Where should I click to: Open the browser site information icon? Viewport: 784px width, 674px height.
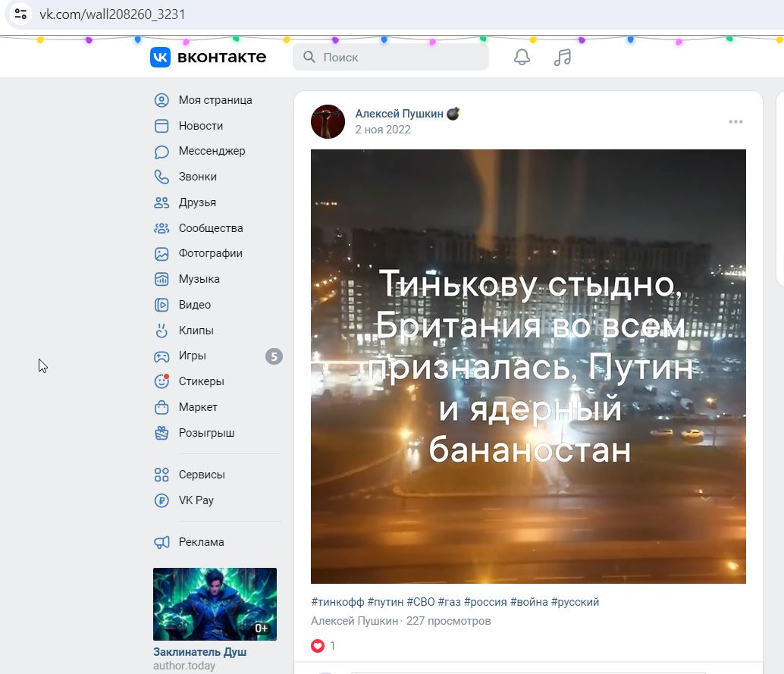[x=20, y=14]
